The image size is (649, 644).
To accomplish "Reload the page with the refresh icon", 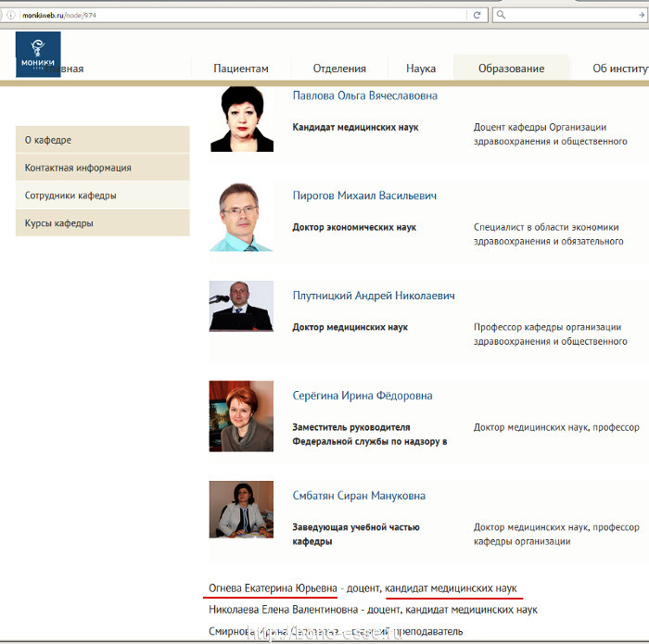I will (477, 16).
